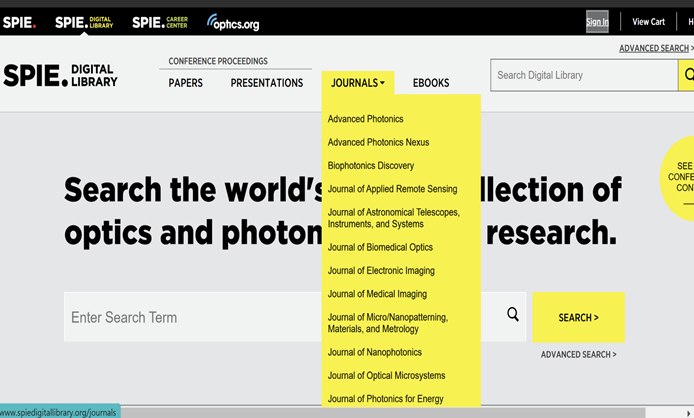Click the SPIE logo in top bar

pos(19,21)
